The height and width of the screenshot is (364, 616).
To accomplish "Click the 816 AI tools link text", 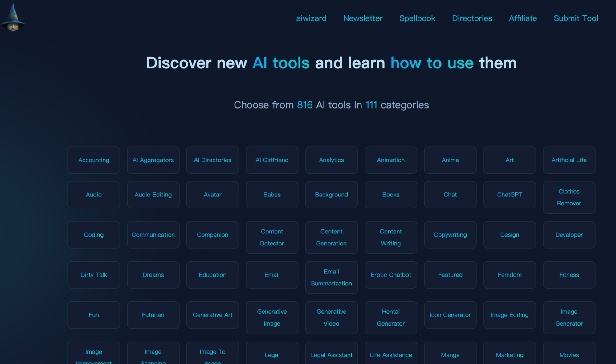I will 304,105.
